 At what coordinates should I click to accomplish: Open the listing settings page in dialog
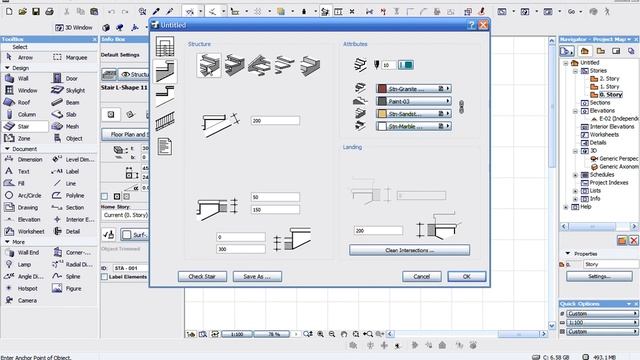(165, 146)
